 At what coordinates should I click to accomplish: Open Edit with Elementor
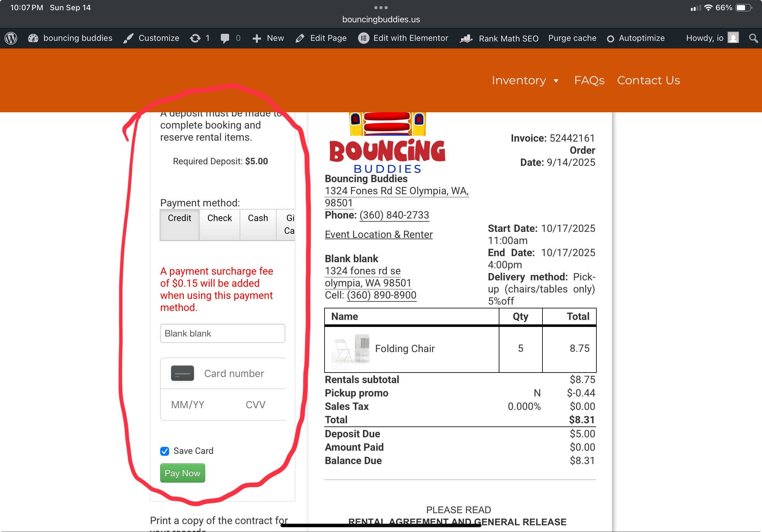(403, 38)
